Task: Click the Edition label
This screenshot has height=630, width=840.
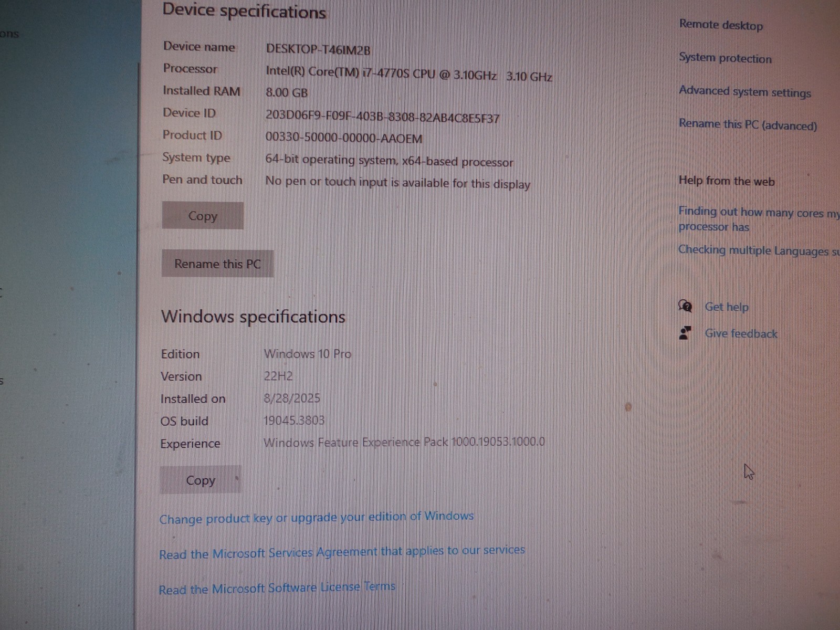Action: coord(180,354)
